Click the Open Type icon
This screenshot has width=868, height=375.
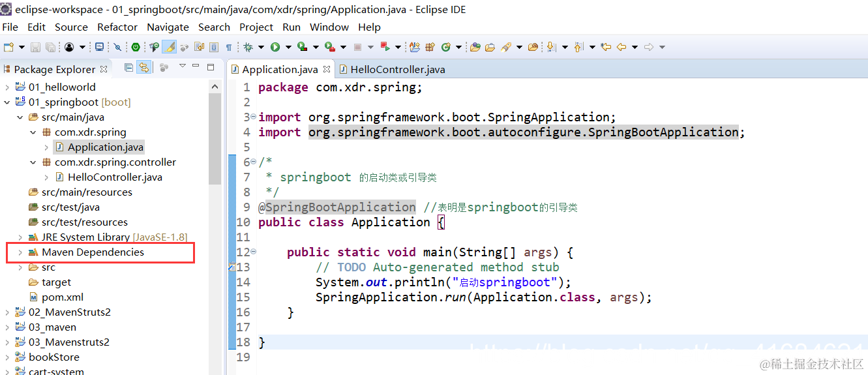point(475,47)
